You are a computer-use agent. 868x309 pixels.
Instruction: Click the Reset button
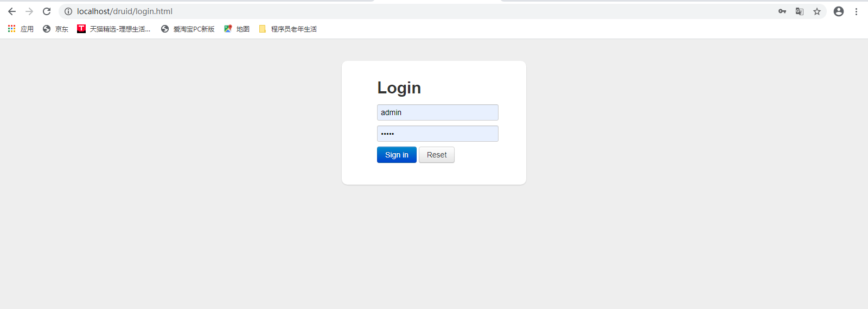coord(437,155)
